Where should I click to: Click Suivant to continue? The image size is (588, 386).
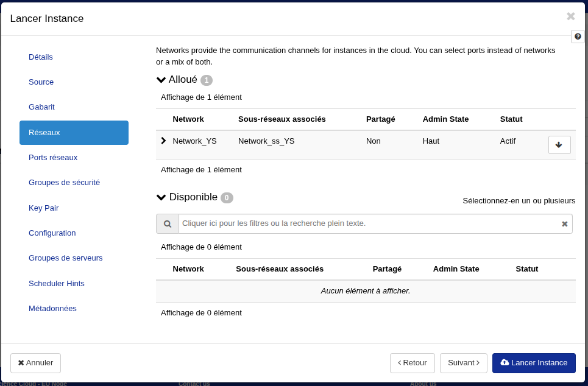(x=463, y=363)
